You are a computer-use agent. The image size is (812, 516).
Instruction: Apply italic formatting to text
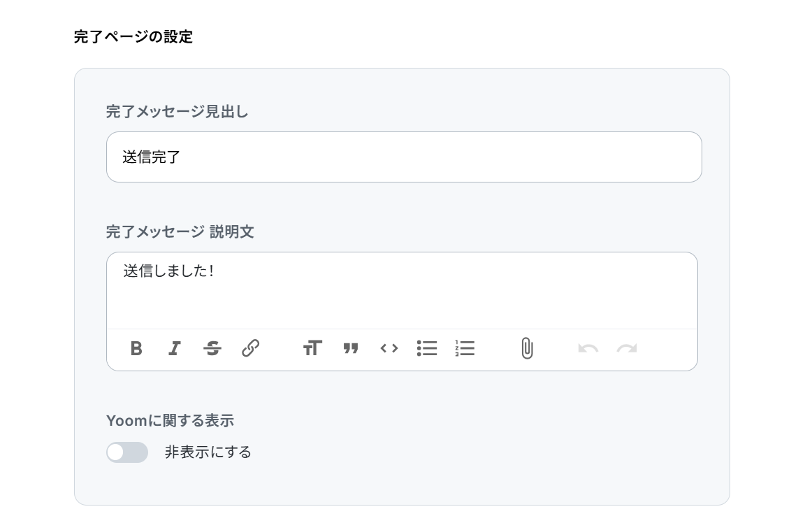tap(175, 348)
